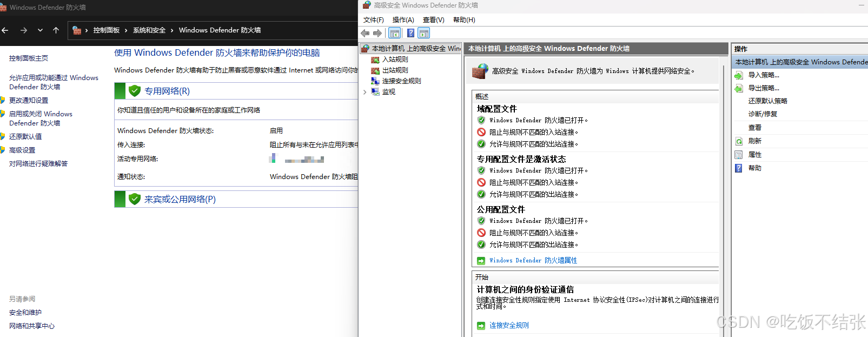Click the back arrow in Advanced Security toolbar
Image resolution: width=868 pixels, height=337 pixels.
pos(365,33)
